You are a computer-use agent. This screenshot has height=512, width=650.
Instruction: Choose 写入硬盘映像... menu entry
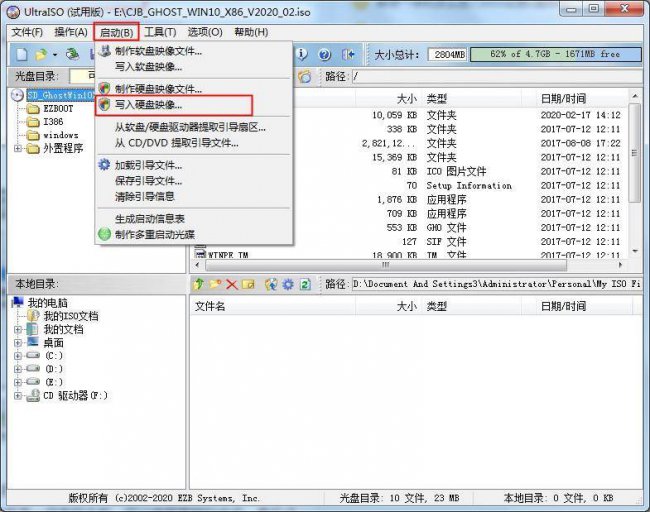pos(194,105)
